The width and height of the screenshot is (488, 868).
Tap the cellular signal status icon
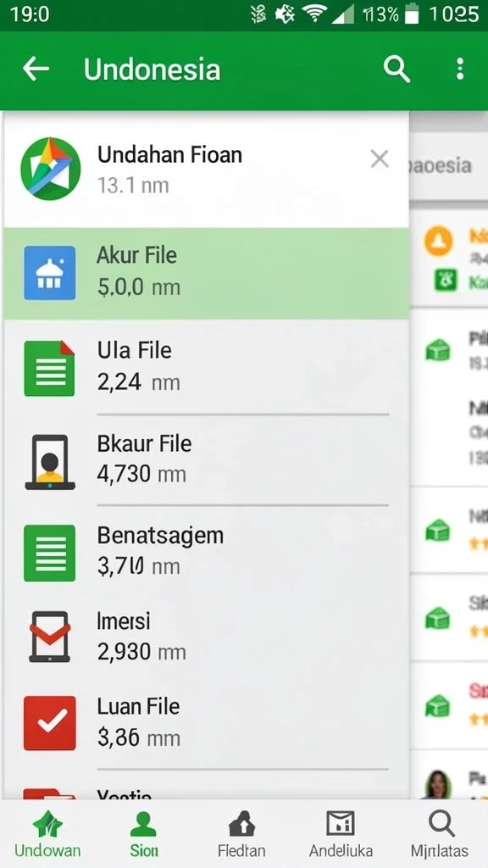[343, 14]
